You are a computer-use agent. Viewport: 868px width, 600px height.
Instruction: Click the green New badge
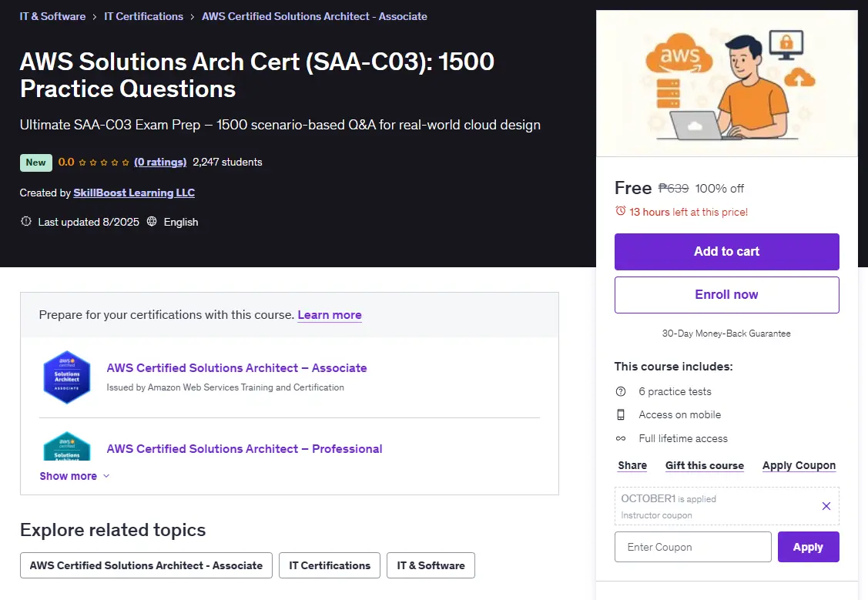point(36,163)
